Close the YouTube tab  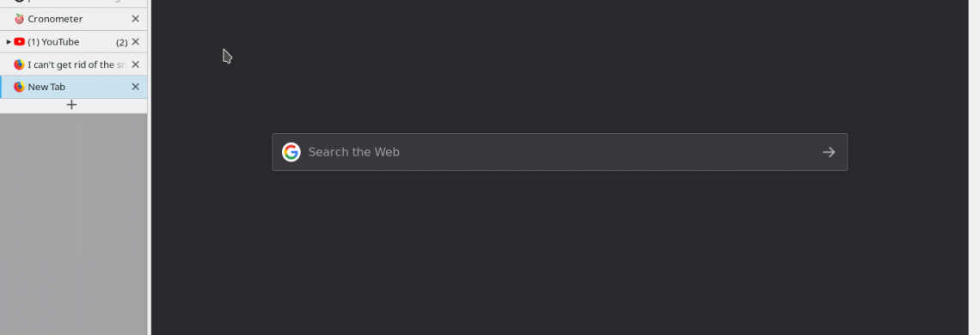click(x=135, y=42)
